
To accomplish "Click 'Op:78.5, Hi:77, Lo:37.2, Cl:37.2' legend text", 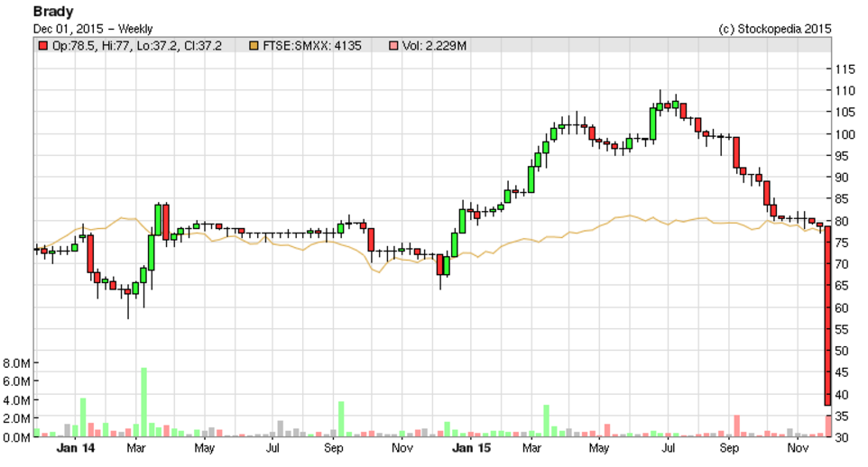I will click(x=137, y=46).
